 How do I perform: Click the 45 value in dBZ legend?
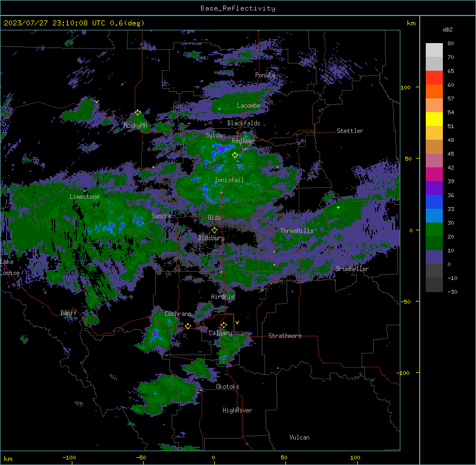pos(451,154)
